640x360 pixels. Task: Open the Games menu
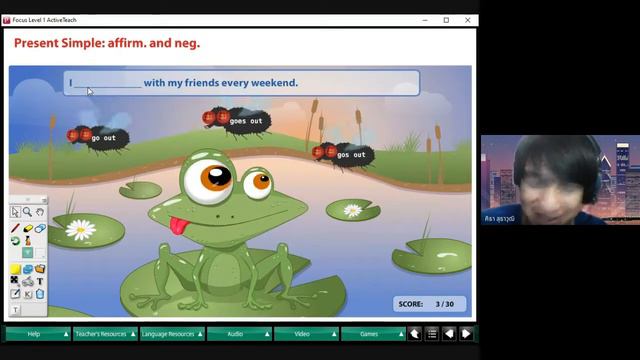373,334
